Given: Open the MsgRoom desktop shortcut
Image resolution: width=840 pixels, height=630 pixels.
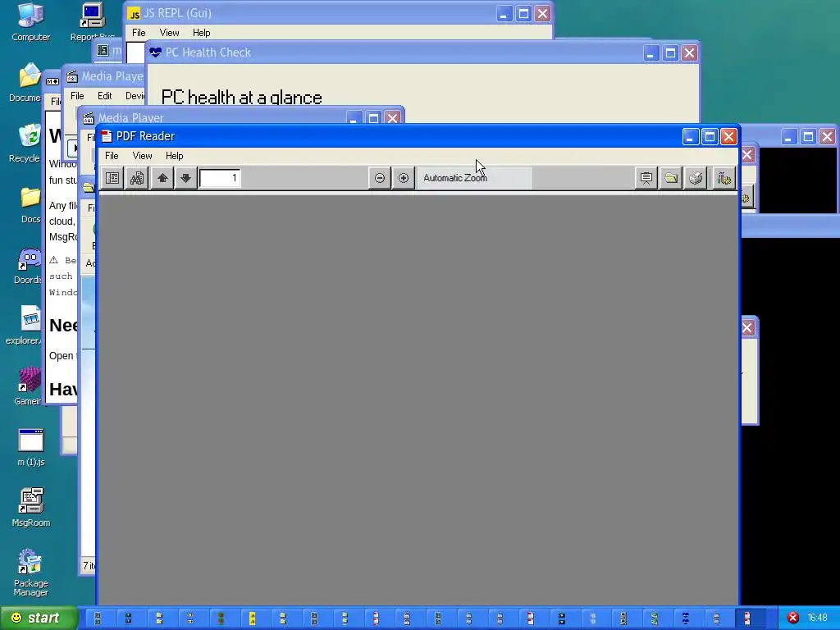Looking at the screenshot, I should (30, 508).
